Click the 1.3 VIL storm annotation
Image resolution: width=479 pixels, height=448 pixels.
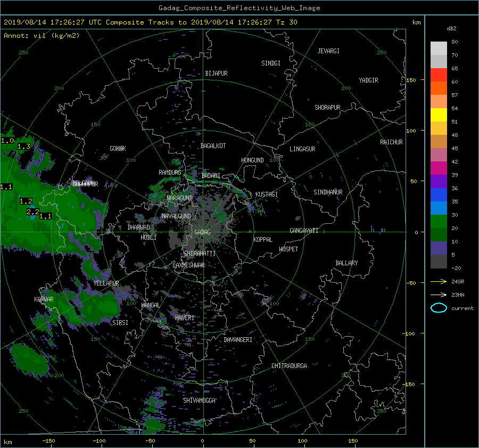24,146
